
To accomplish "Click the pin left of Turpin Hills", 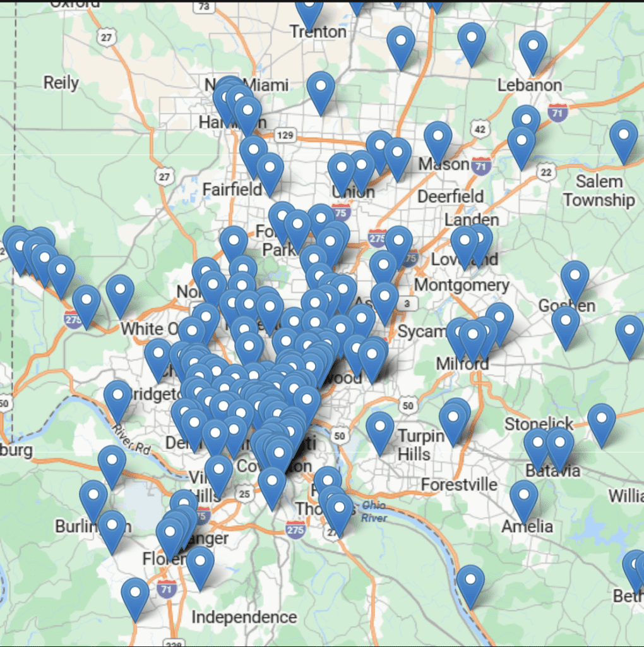I will tap(379, 431).
